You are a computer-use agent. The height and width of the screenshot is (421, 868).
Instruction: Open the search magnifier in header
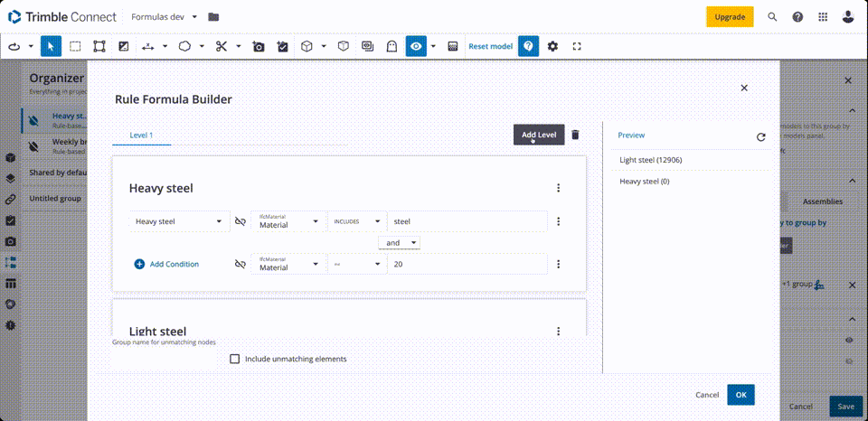(772, 17)
